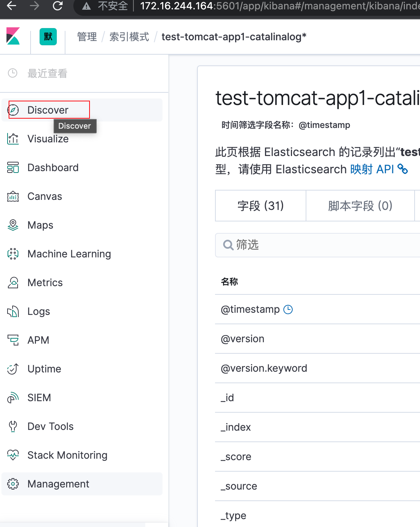
Task: Click the Dashboard icon in the sidebar
Action: click(13, 168)
